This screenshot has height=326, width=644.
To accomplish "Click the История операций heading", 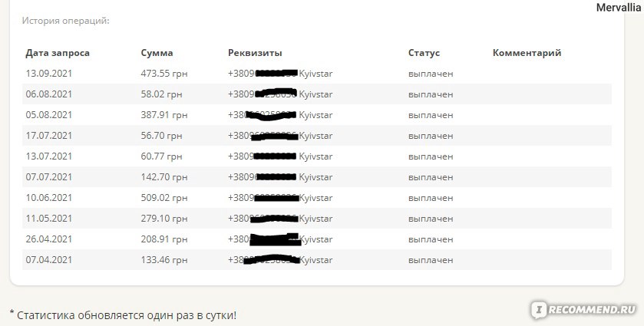I will click(66, 21).
